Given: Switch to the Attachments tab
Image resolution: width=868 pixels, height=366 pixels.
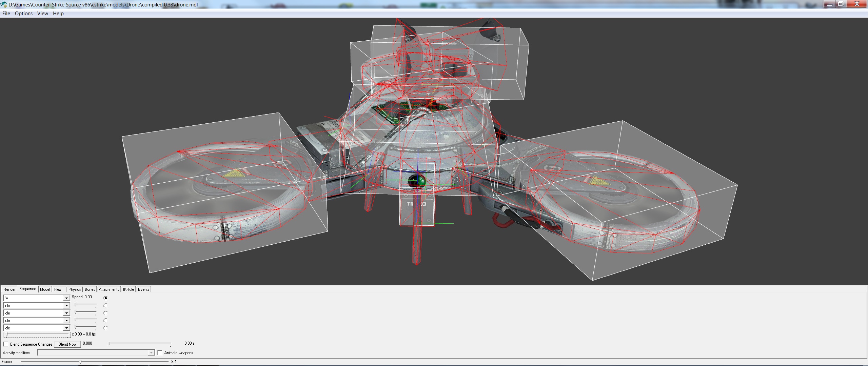Looking at the screenshot, I should (x=109, y=289).
